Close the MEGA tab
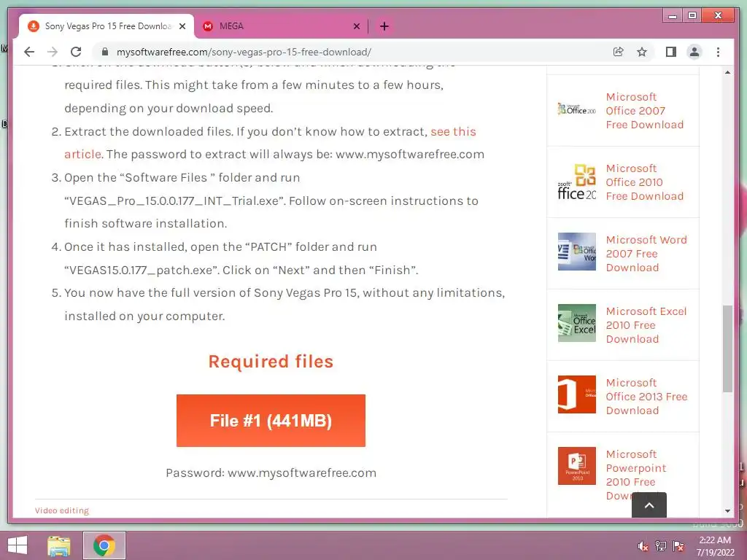The image size is (747, 560). click(356, 26)
